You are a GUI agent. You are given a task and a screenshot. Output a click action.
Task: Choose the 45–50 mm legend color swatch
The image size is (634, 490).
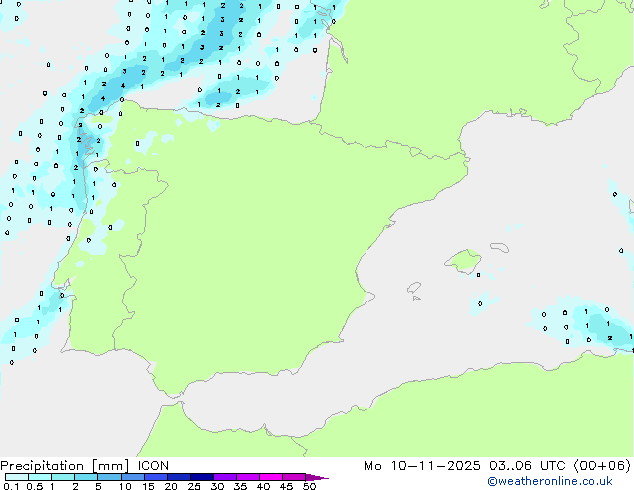(x=294, y=477)
